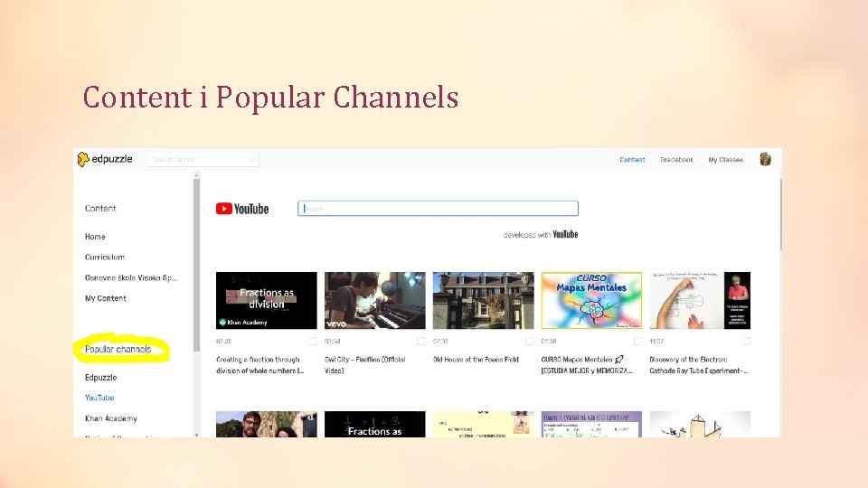
Task: Select the Khan Academy channel
Action: [x=110, y=418]
